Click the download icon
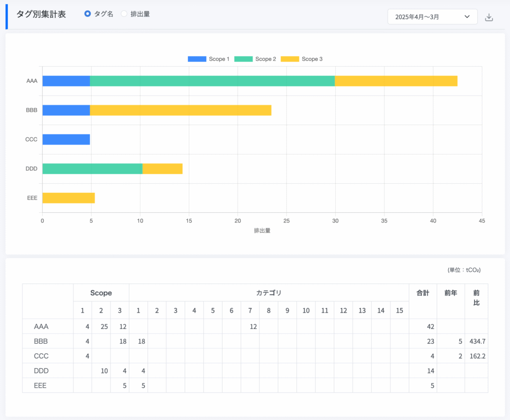510x420 pixels. [x=489, y=17]
